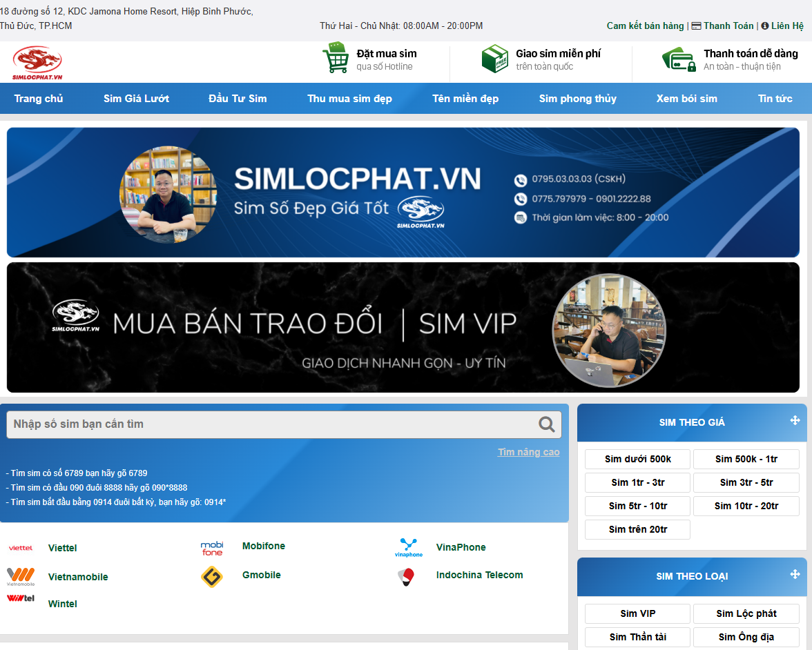812x650 pixels.
Task: Click the green credit card lock icon
Action: pos(679,59)
